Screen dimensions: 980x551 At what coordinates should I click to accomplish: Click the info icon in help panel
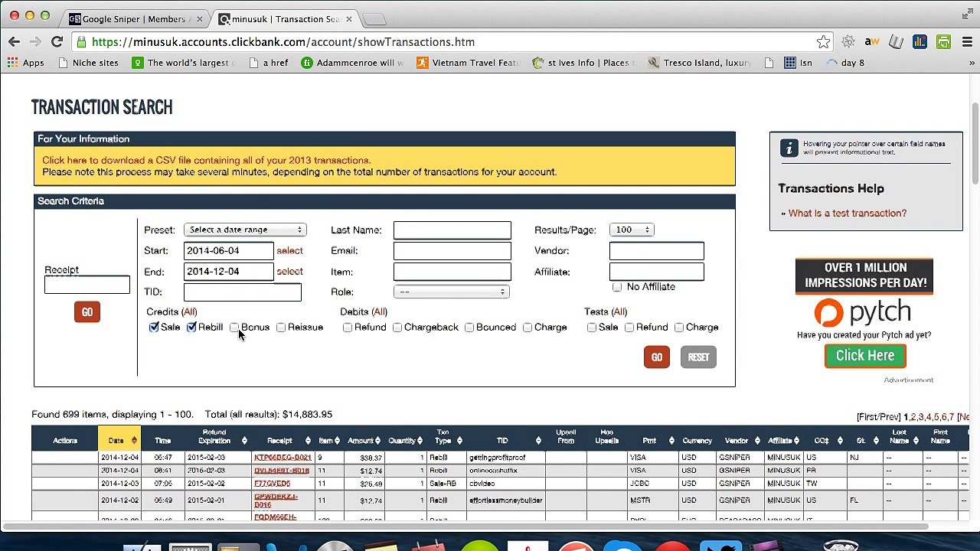(x=789, y=147)
